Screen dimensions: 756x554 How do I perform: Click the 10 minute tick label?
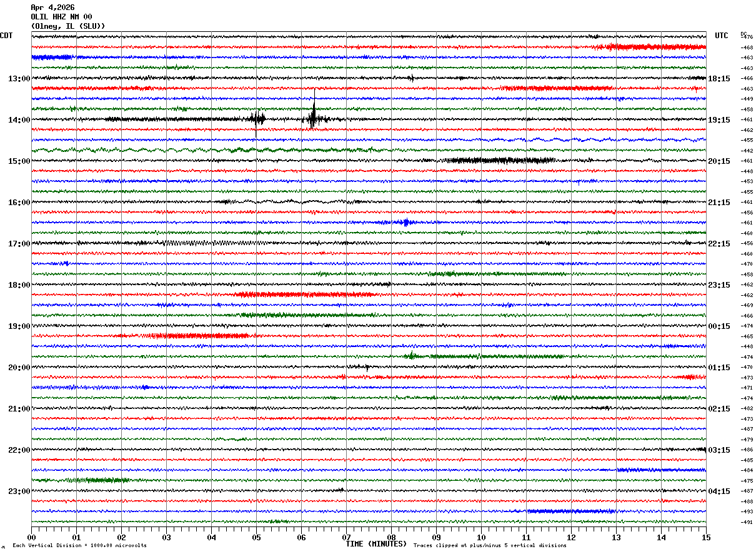tap(481, 538)
